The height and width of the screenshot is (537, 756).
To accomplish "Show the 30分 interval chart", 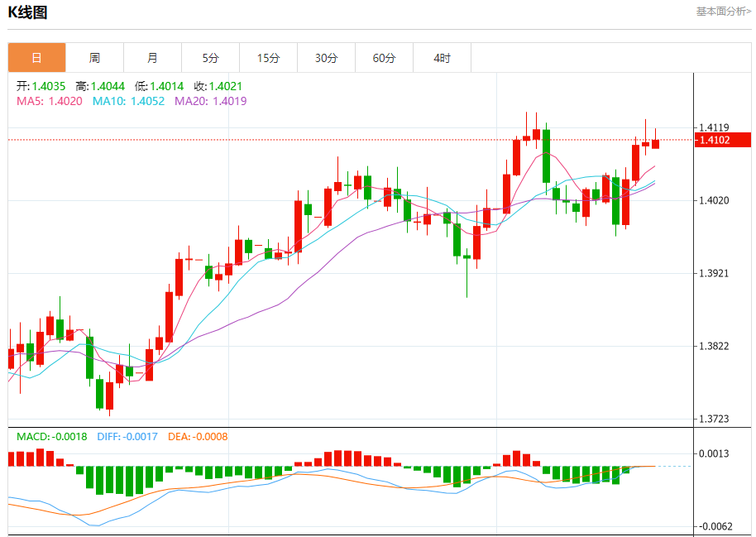I will coord(326,58).
